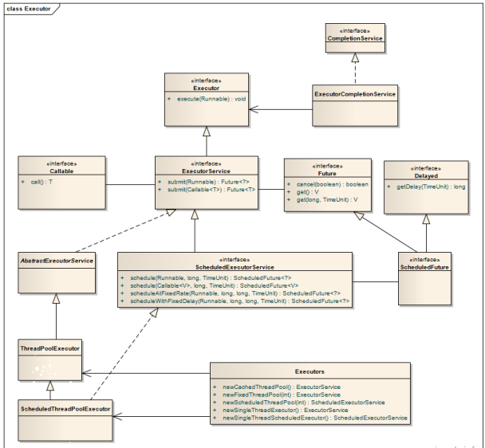This screenshot has height=448, width=485.
Task: Click newFixedThreadPool(int) : ExecutorService method
Action: (282, 395)
